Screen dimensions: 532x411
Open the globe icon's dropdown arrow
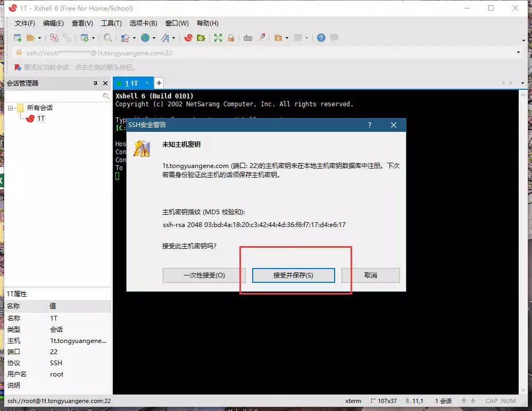point(154,37)
